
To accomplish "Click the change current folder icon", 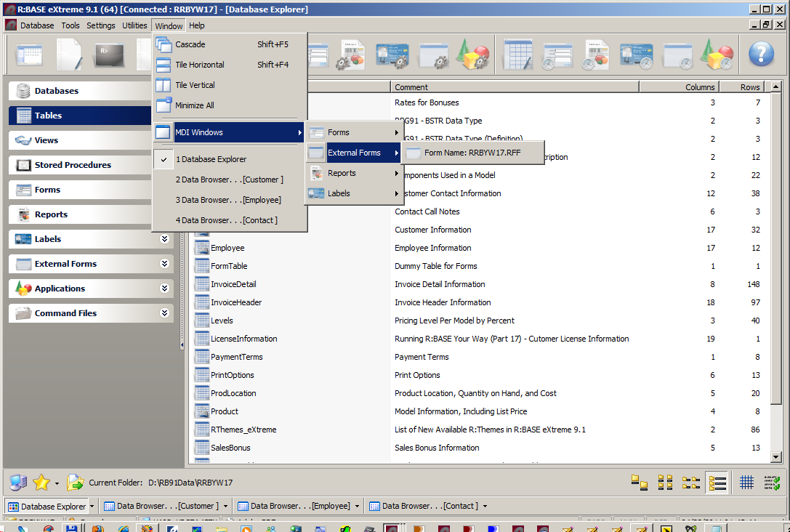I will (x=75, y=483).
